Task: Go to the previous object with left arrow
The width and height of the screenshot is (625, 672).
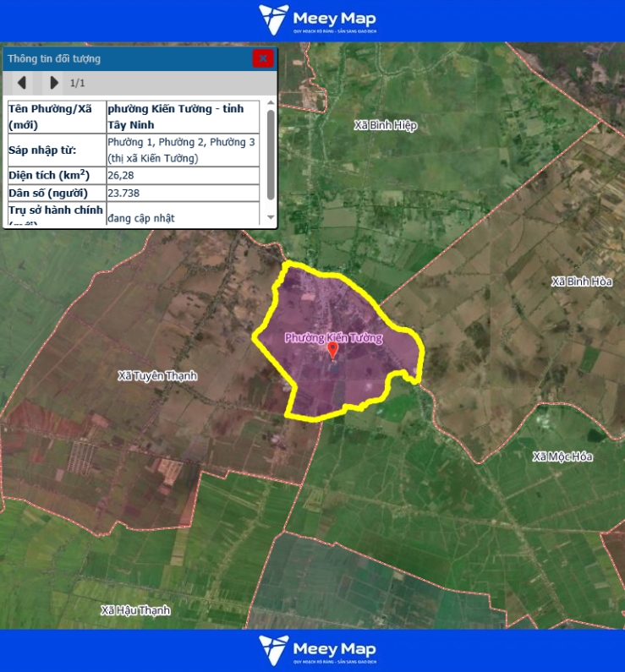Action: coord(22,83)
